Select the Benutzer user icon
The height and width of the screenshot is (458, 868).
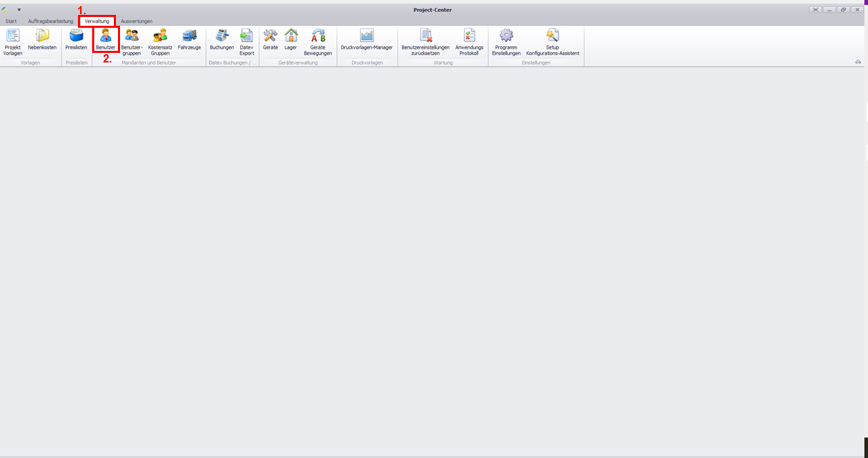click(x=105, y=40)
